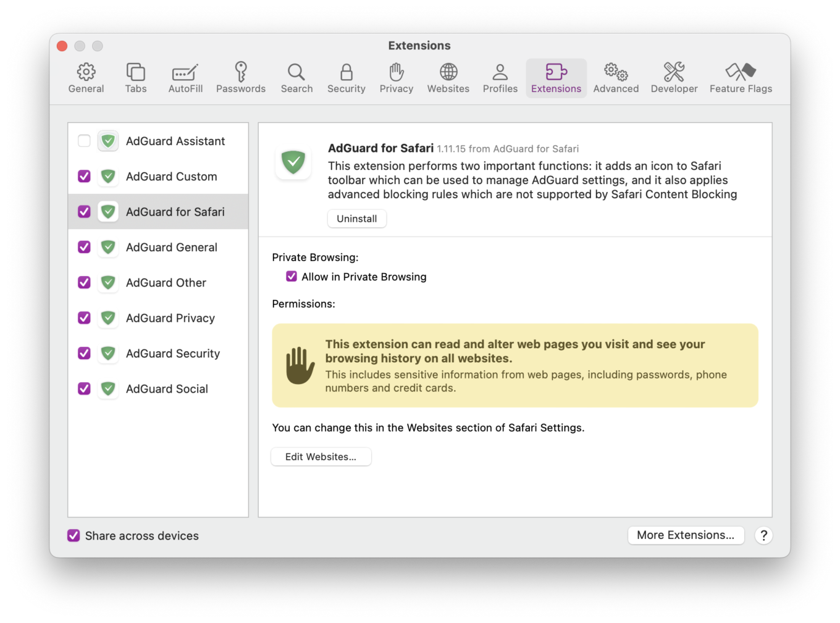Click More Extensions button

pos(686,535)
